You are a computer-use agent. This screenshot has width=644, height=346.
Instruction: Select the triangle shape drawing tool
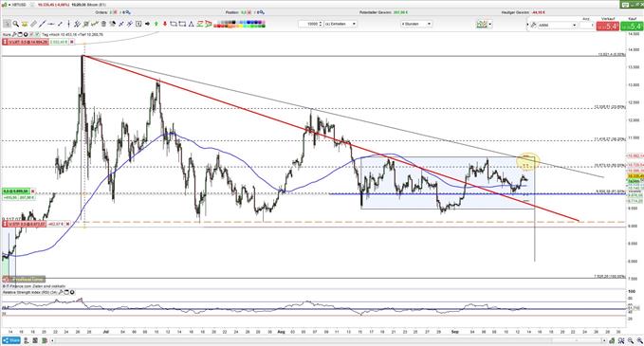pos(191,24)
